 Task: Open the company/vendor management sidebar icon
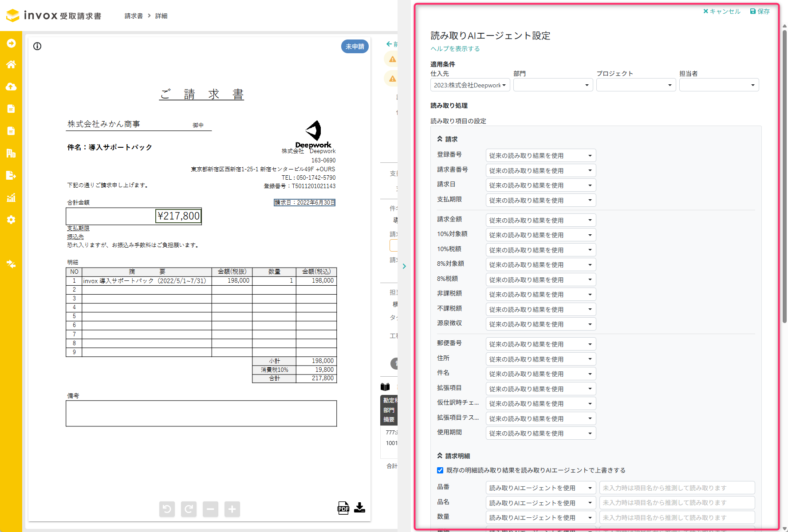click(11, 153)
